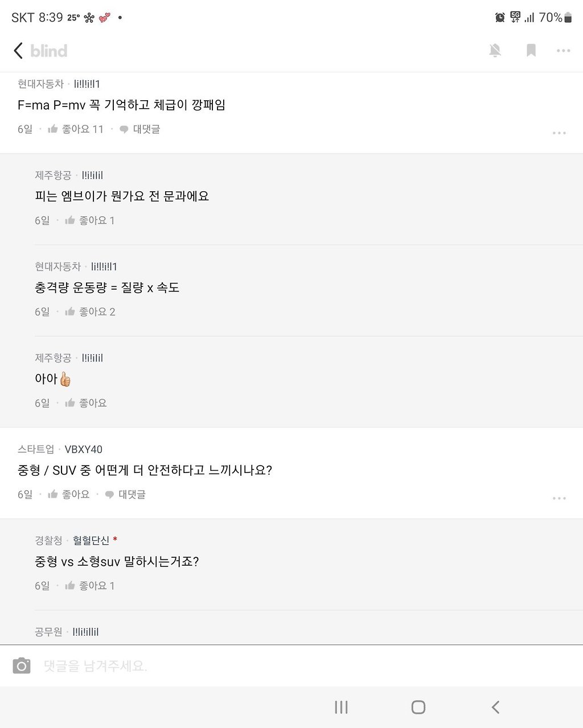Open the 헐헐단신 user nickname
This screenshot has width=583, height=728.
click(91, 540)
